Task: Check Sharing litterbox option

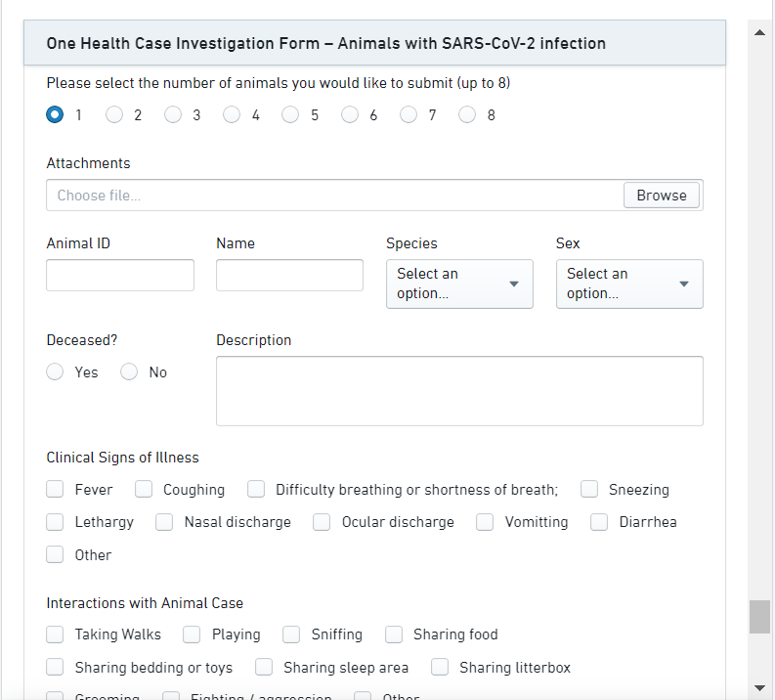Action: point(440,668)
